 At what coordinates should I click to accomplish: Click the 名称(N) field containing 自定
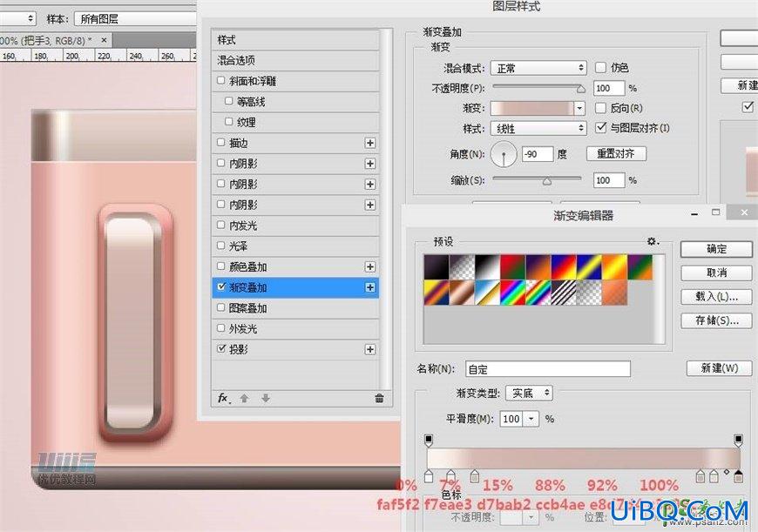(548, 369)
